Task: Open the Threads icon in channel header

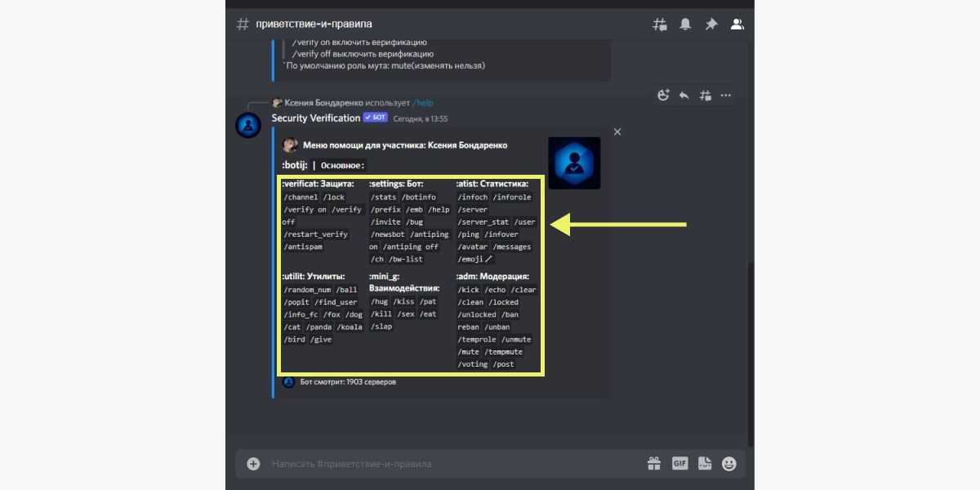Action: [x=660, y=24]
